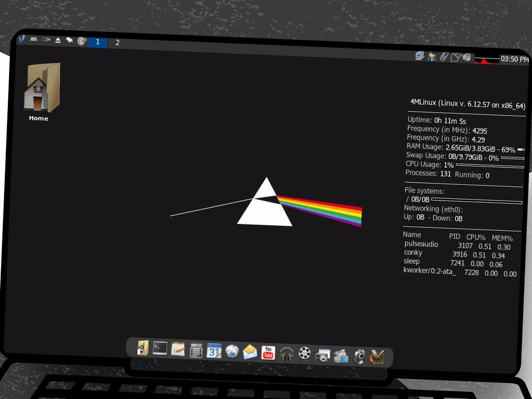Select workspace 1 in the pager

click(98, 42)
